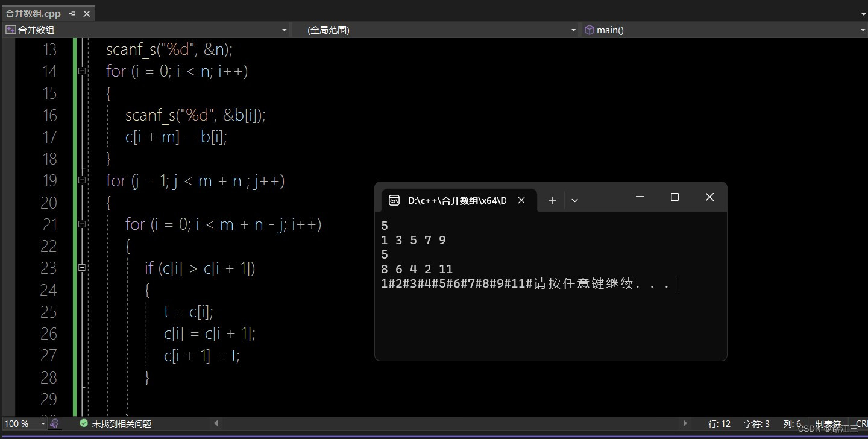
Task: Click line number 13 in the gutter
Action: (x=49, y=49)
